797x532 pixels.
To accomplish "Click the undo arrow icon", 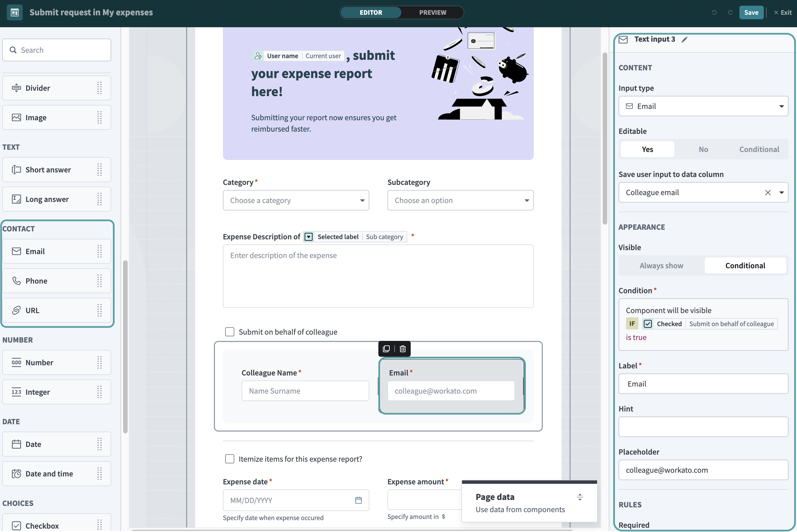I will tap(714, 12).
